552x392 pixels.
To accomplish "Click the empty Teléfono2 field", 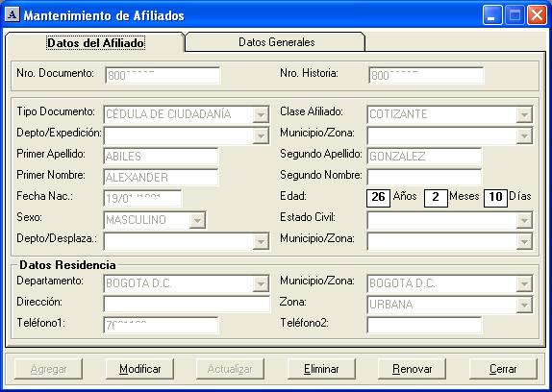I will click(424, 325).
